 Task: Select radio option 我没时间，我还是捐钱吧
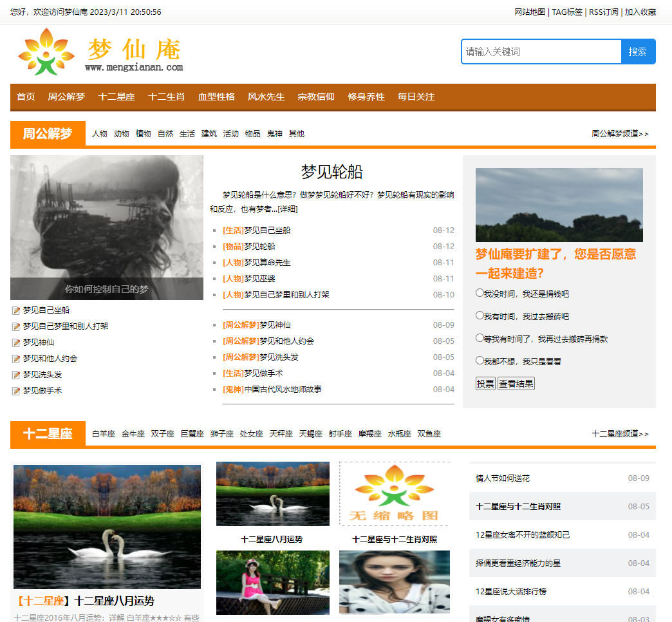click(480, 293)
